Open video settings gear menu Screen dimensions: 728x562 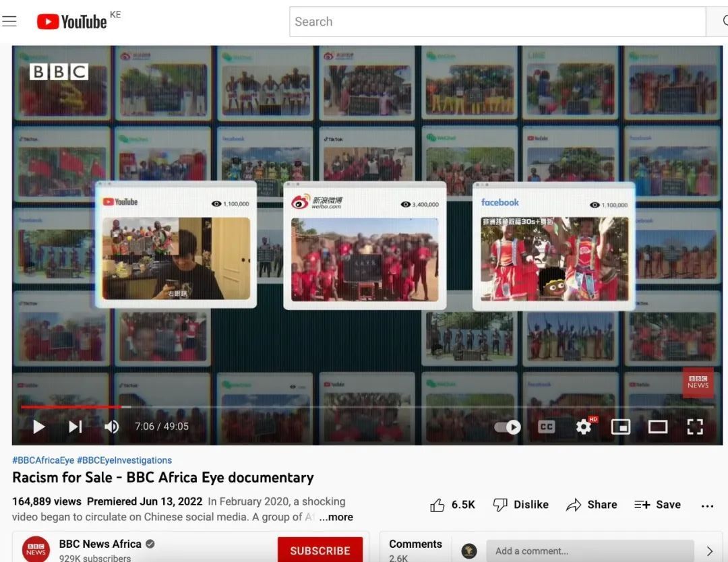pyautogui.click(x=584, y=427)
